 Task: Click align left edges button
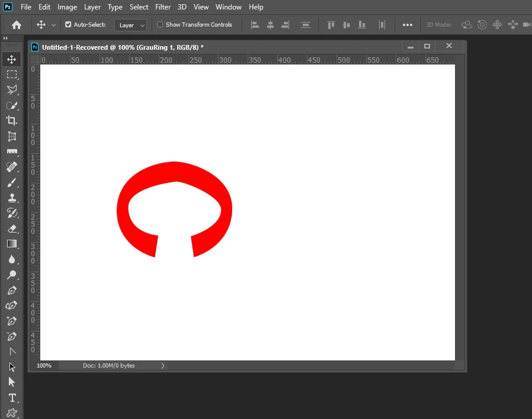[x=255, y=25]
